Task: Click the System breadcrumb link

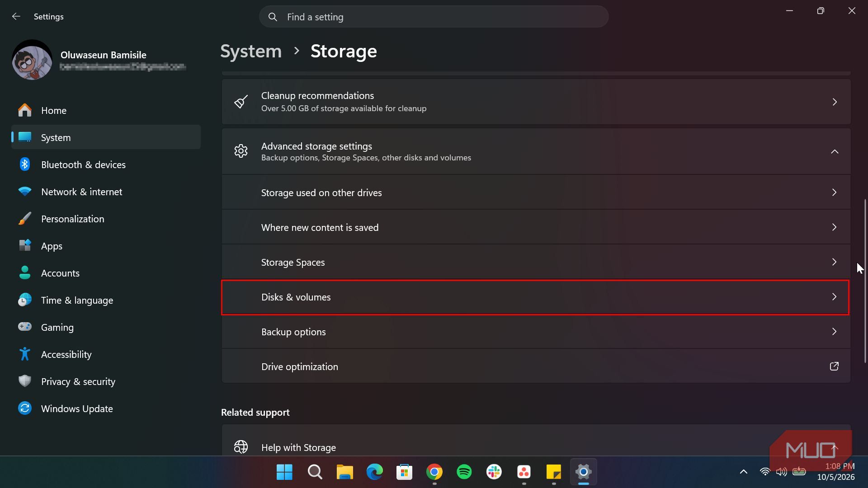Action: [251, 51]
